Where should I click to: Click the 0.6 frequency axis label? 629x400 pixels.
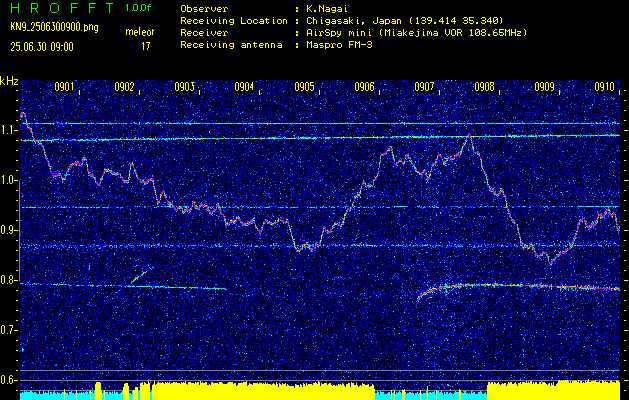8,380
